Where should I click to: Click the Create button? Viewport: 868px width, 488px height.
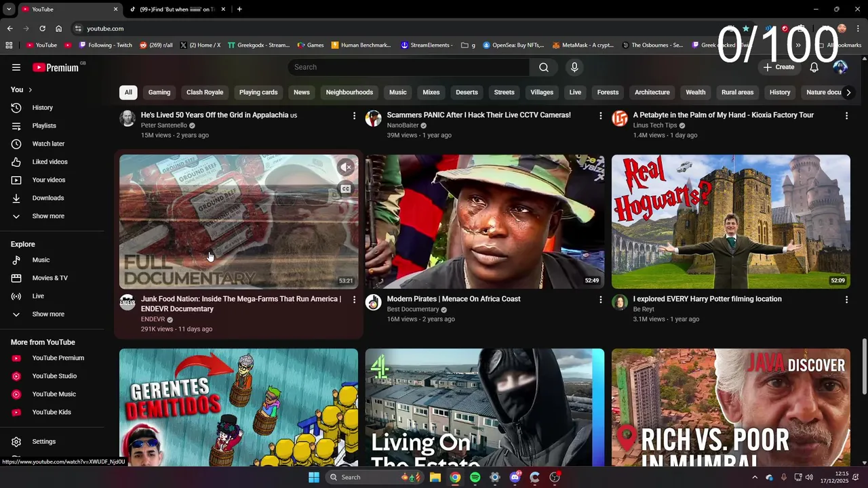point(778,67)
